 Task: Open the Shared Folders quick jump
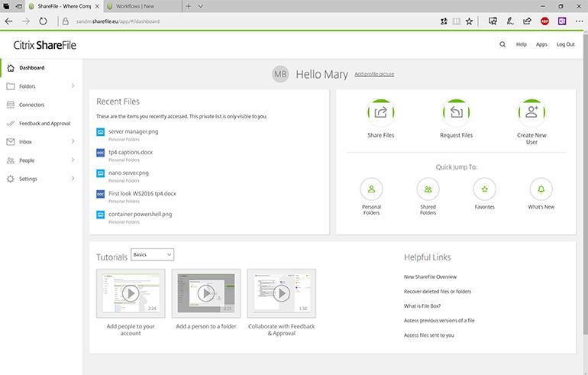tap(428, 189)
